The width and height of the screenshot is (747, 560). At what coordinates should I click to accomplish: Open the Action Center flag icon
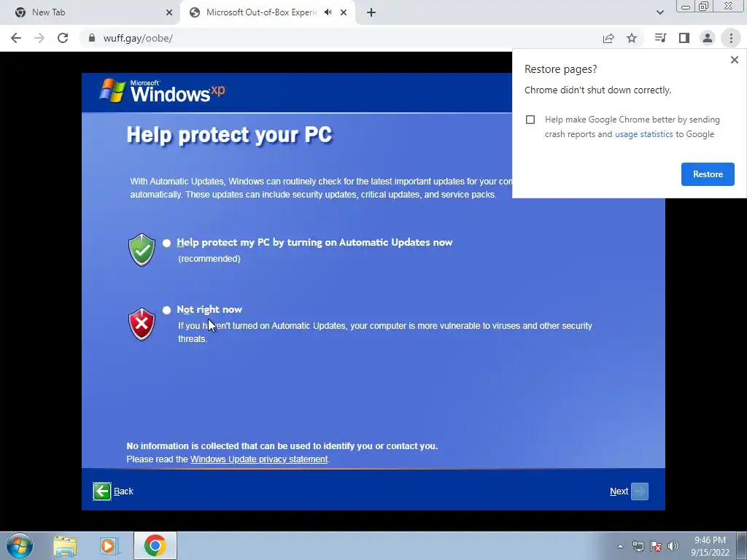(x=656, y=547)
